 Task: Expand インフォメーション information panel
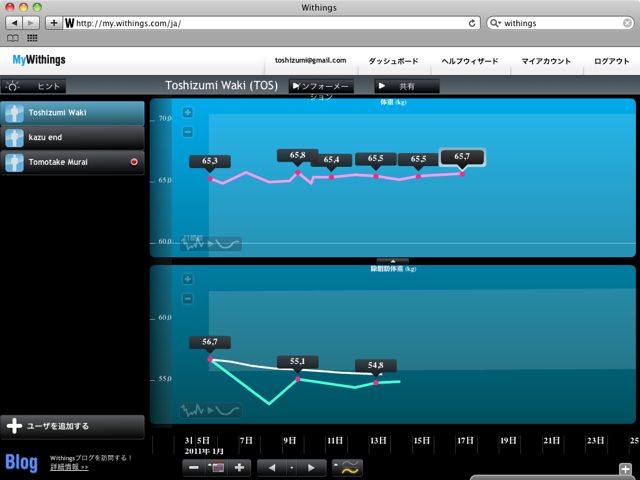pyautogui.click(x=321, y=86)
